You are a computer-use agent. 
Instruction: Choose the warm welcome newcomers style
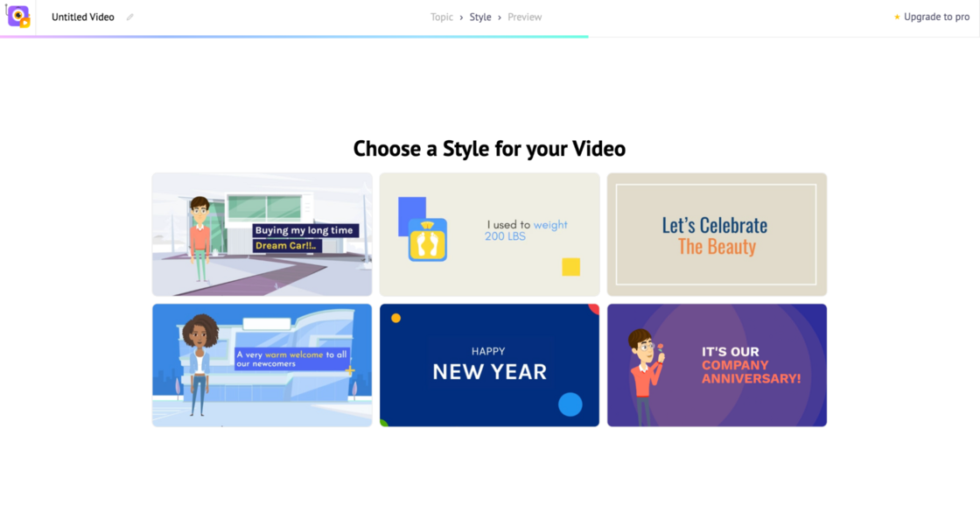[262, 365]
